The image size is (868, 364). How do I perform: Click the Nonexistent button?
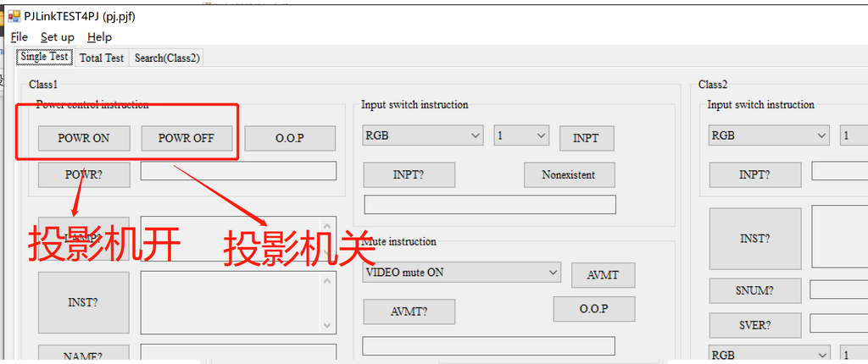569,175
